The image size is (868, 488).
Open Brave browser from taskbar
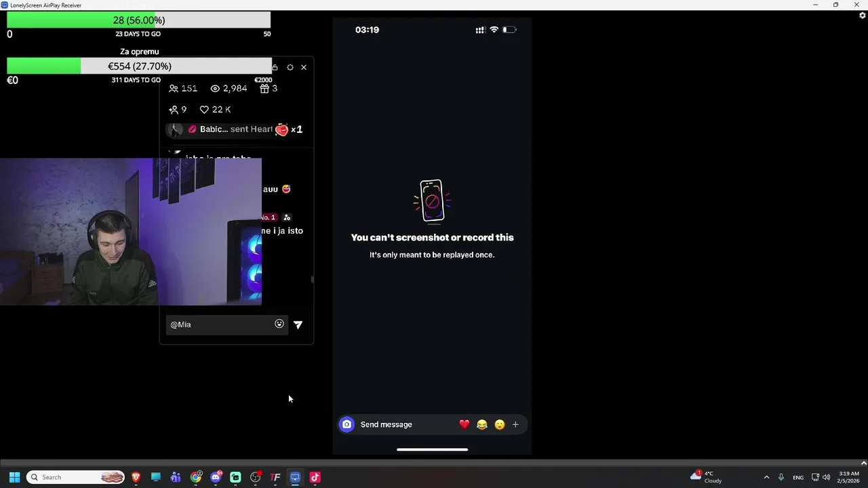pos(136,477)
